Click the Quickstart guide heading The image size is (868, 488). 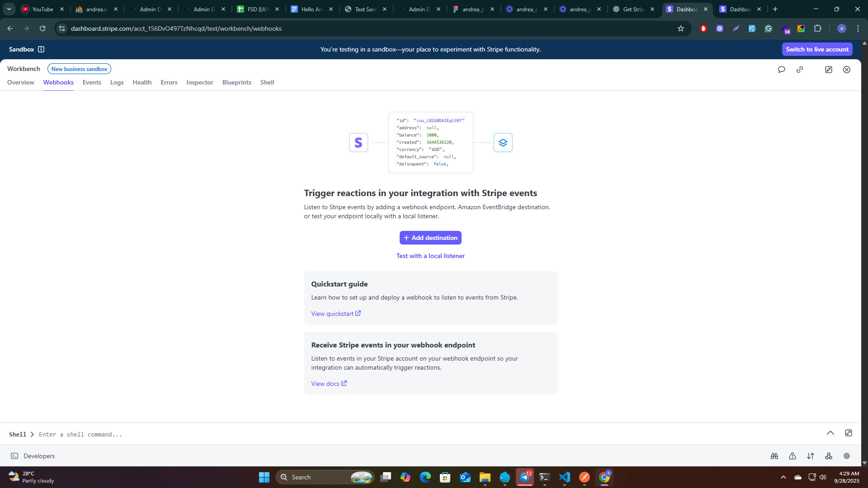tap(340, 284)
